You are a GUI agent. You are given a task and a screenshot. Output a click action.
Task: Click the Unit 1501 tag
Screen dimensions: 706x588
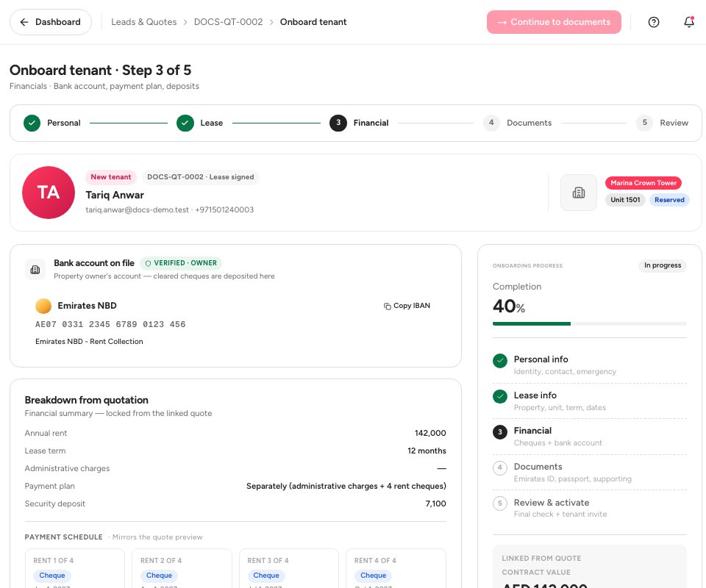[625, 200]
